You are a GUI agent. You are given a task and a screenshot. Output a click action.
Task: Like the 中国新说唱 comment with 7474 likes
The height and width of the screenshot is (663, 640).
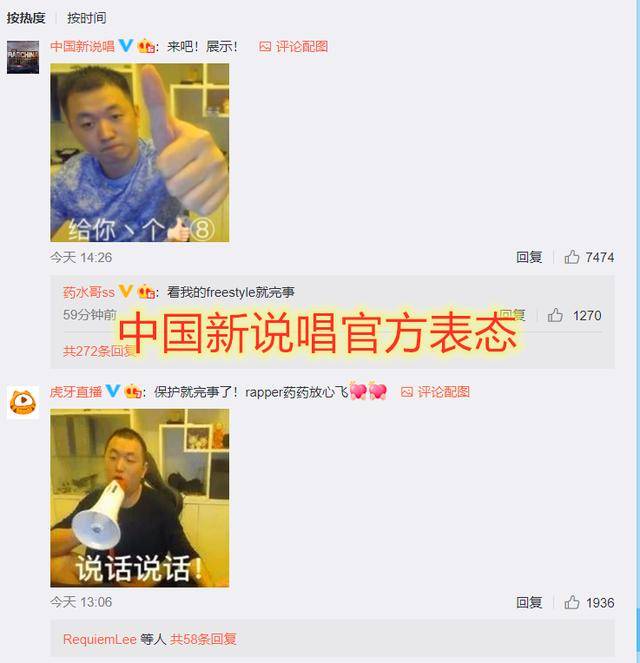coord(572,257)
